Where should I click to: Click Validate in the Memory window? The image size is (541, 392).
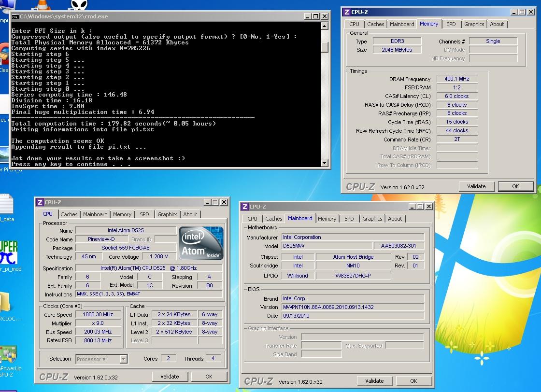[x=476, y=186]
